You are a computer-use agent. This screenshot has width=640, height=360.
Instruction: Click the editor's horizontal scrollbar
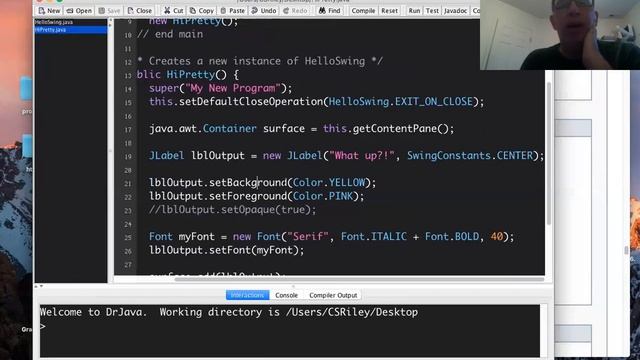coord(359,279)
